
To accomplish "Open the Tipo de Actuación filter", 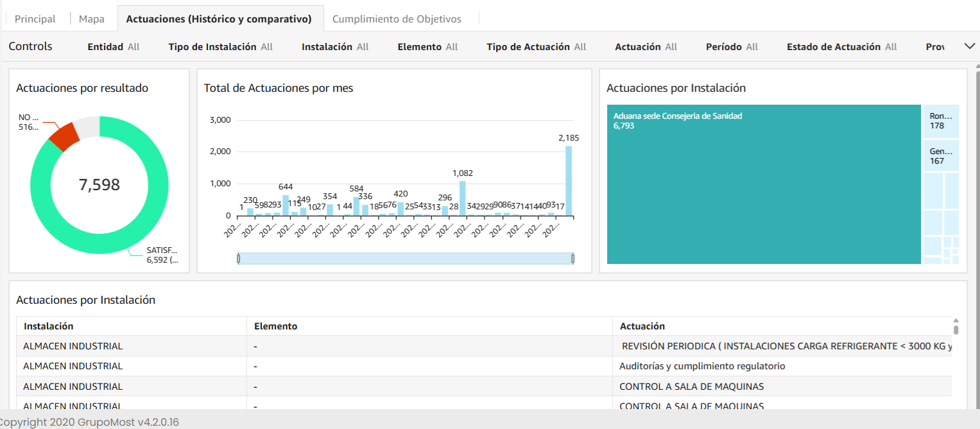I will [x=536, y=47].
